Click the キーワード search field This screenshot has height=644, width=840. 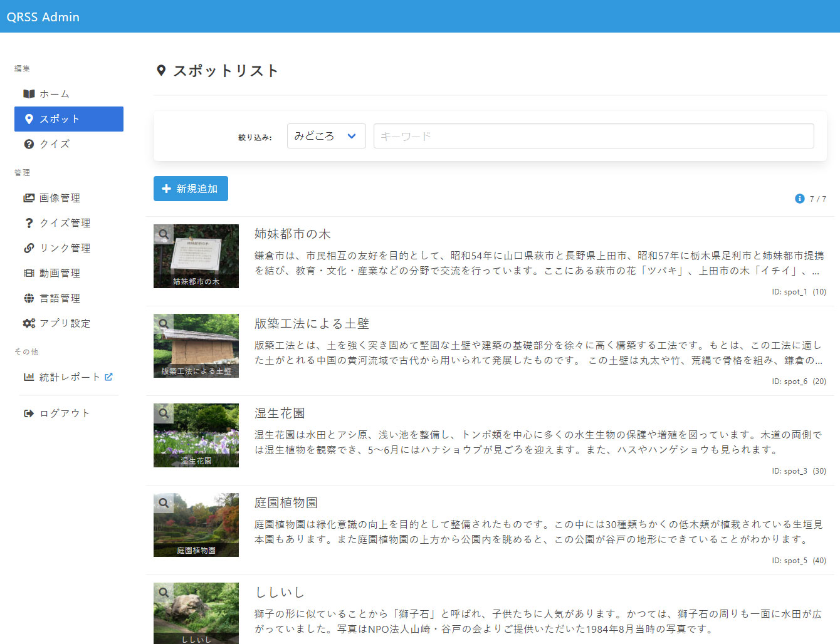593,136
